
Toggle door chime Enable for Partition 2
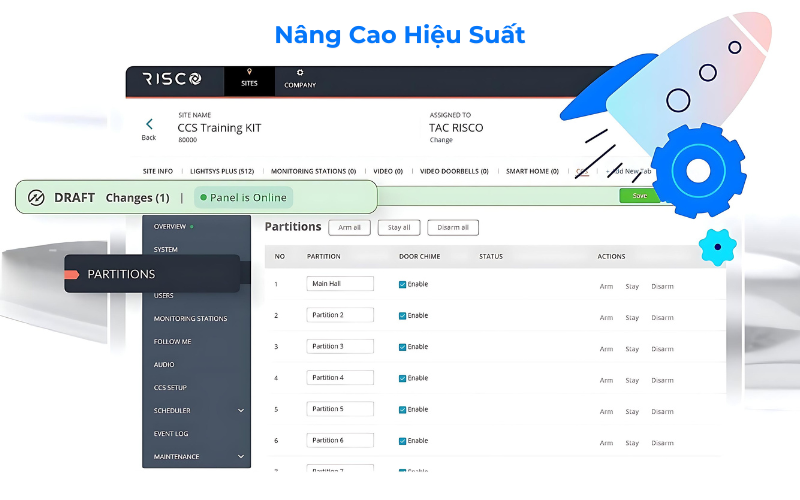[x=402, y=316]
